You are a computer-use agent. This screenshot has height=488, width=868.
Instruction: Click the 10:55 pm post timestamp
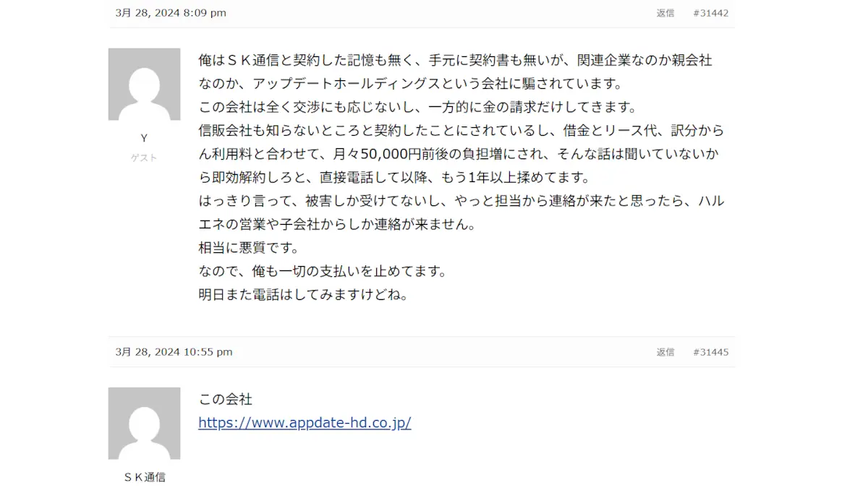tap(174, 352)
